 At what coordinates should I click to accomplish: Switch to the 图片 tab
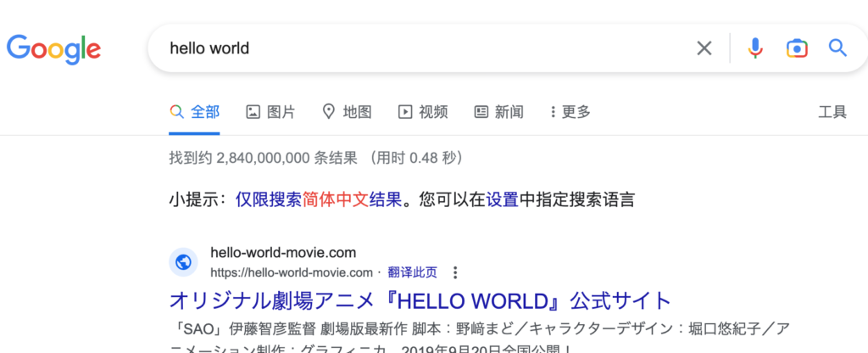pos(270,112)
